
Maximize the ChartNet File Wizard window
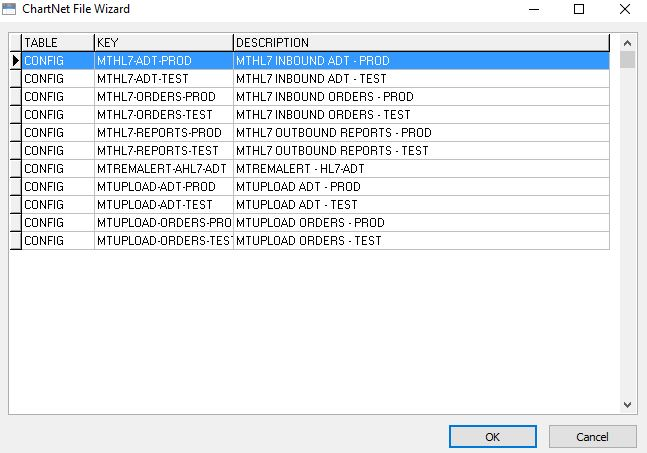point(579,9)
